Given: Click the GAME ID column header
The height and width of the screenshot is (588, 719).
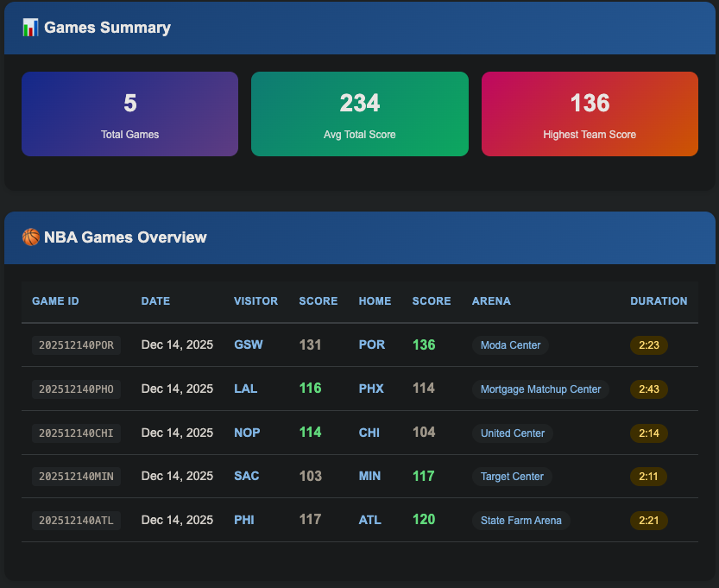Looking at the screenshot, I should pos(55,300).
